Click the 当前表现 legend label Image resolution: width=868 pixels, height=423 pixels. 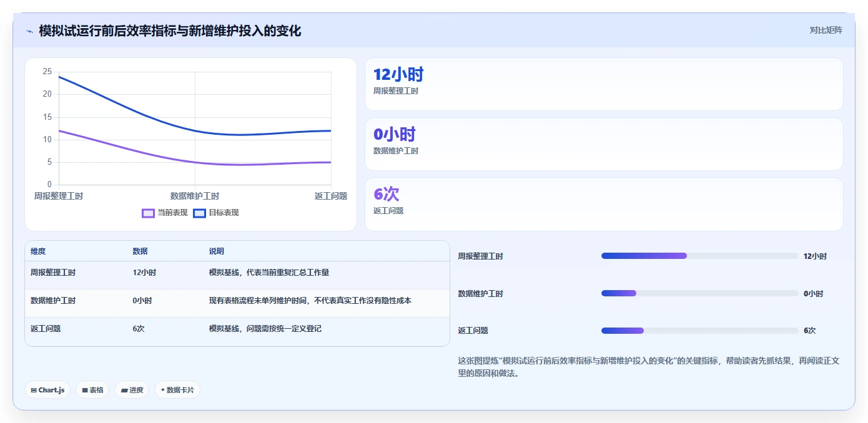click(172, 213)
